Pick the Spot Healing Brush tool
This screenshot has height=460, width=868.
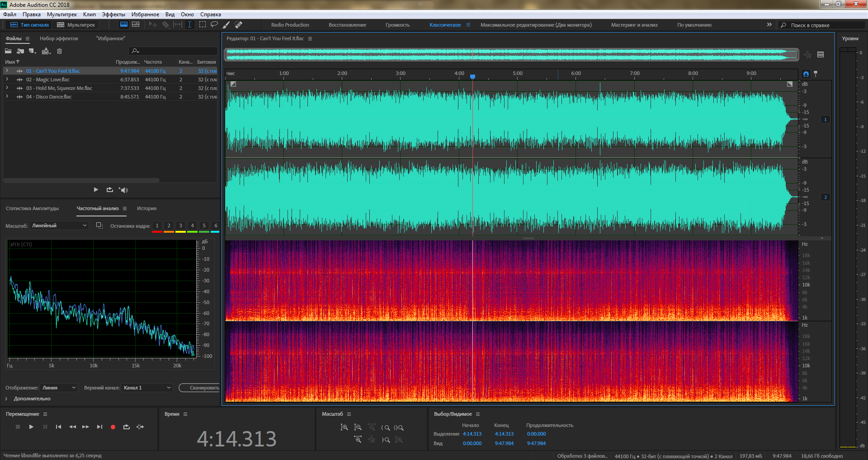239,24
